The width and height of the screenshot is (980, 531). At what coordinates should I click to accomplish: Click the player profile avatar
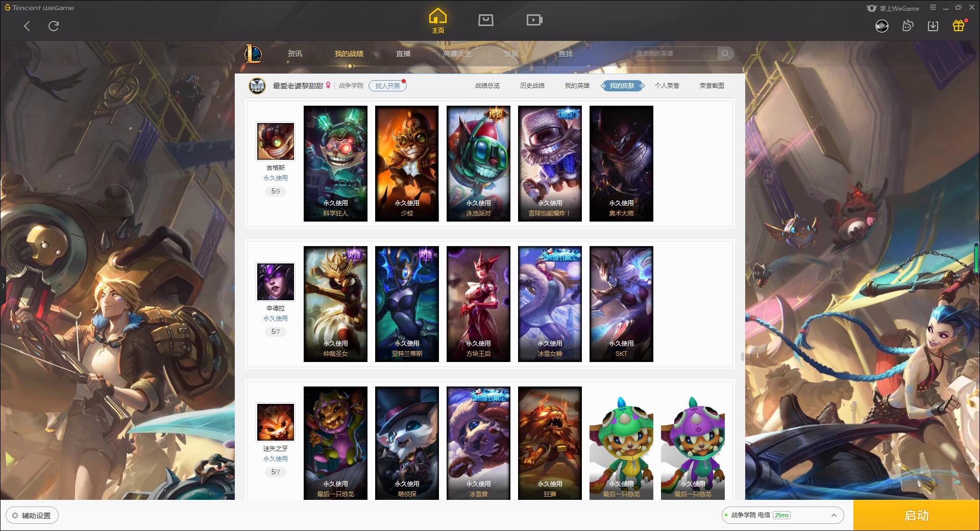[x=257, y=86]
